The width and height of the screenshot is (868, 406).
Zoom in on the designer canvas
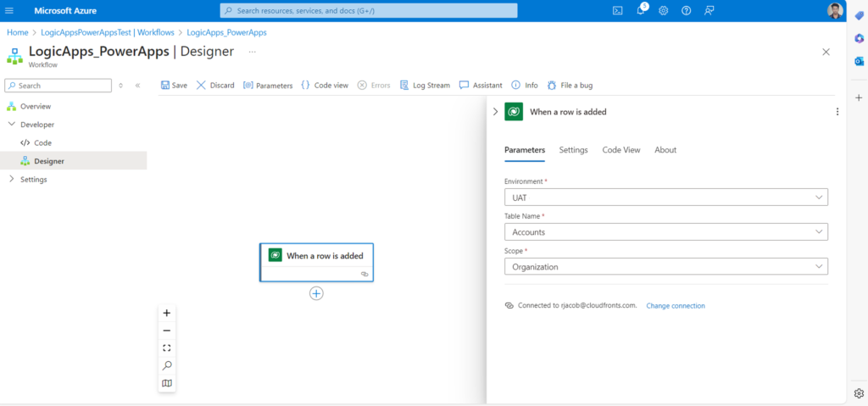(167, 313)
